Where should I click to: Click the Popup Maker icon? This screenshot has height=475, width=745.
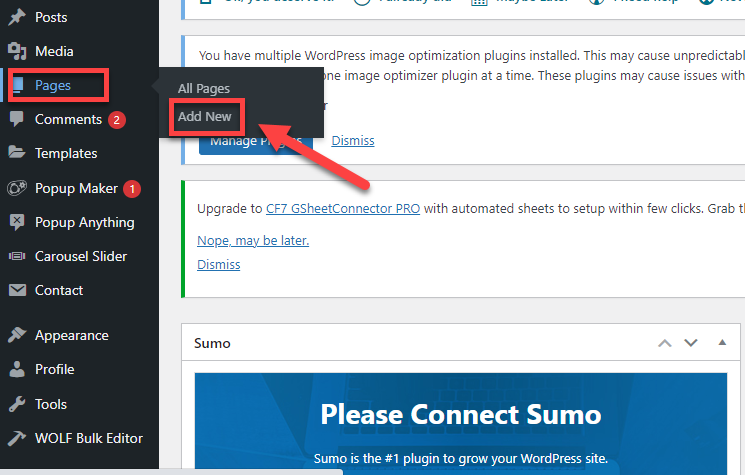click(x=17, y=188)
